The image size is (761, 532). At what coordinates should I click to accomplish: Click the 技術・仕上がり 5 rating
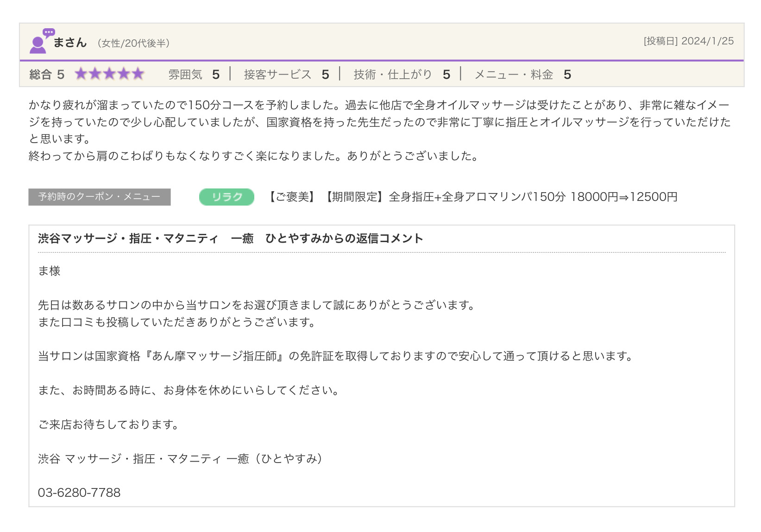(402, 75)
